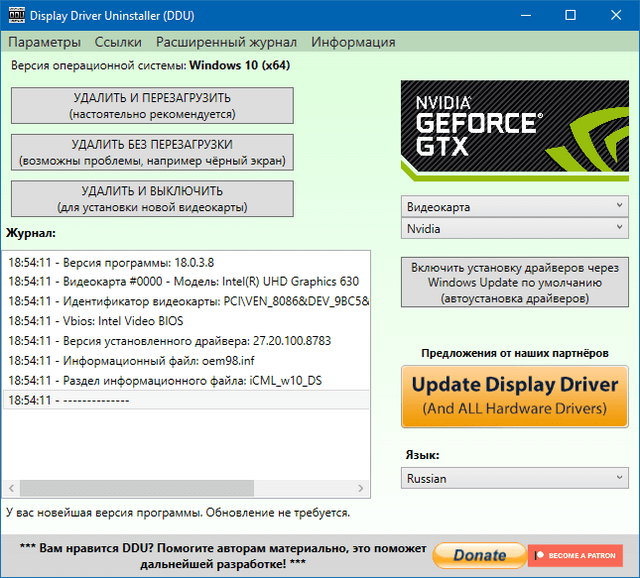Click Update Display Driver partner banner

pos(514,395)
